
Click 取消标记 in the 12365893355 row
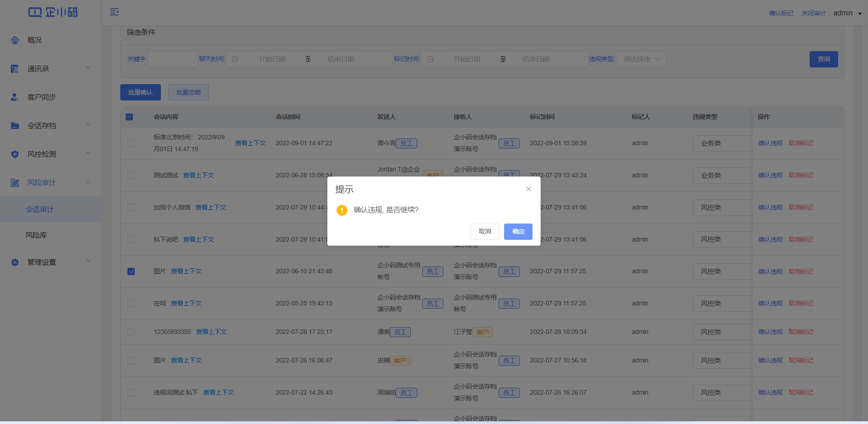(801, 332)
